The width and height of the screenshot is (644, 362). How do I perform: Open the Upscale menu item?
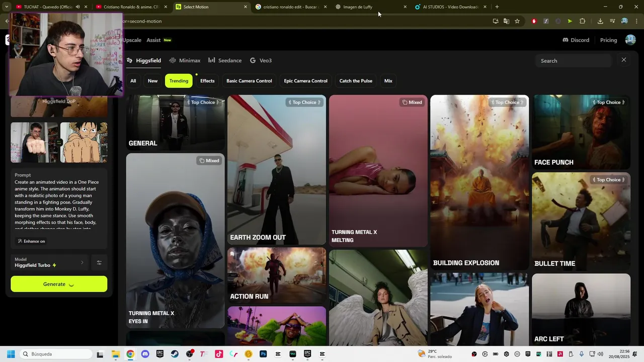[132, 40]
